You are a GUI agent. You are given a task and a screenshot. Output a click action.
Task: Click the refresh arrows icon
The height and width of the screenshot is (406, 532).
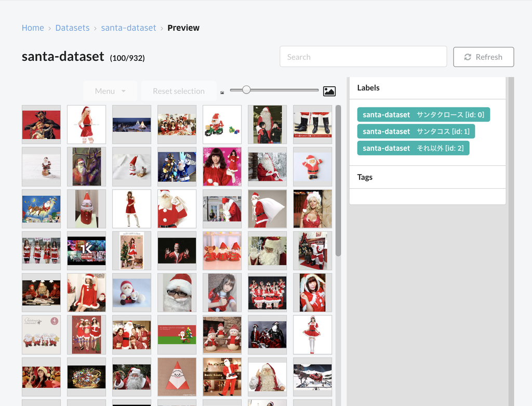pyautogui.click(x=468, y=57)
